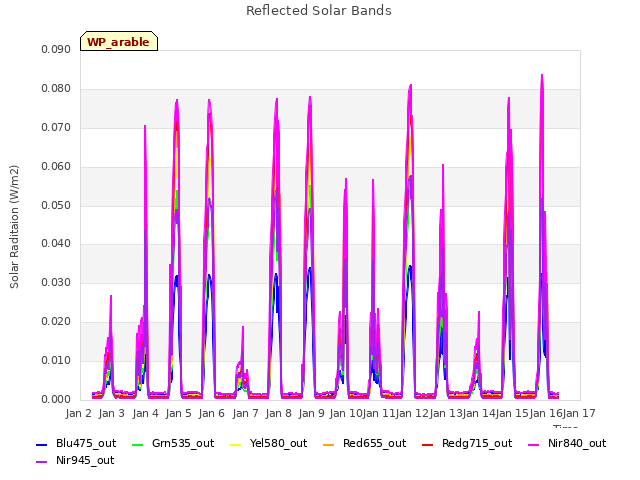Viewport: 640px width, 480px height.
Task: Select the Redg715_out legend label
Action: point(477,444)
